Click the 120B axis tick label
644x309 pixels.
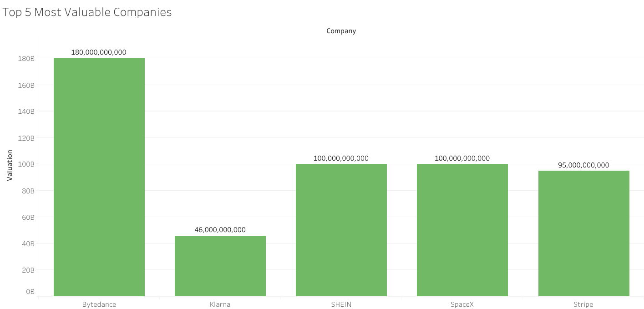click(26, 138)
